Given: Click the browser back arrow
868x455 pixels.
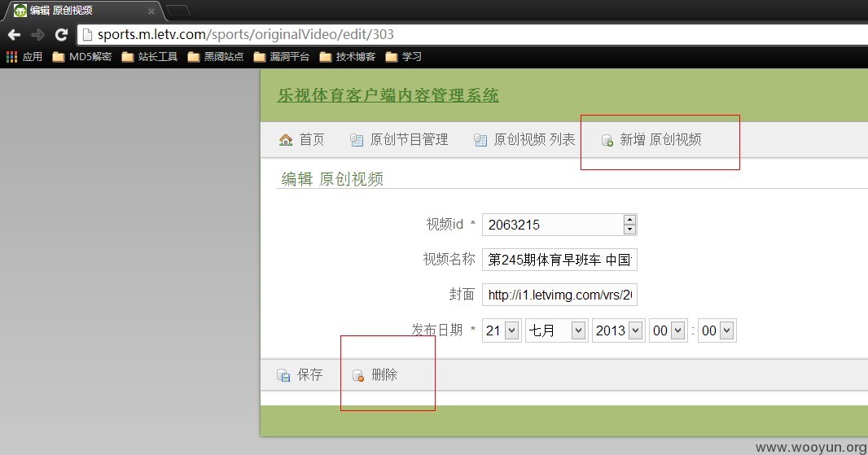Looking at the screenshot, I should click(x=15, y=35).
